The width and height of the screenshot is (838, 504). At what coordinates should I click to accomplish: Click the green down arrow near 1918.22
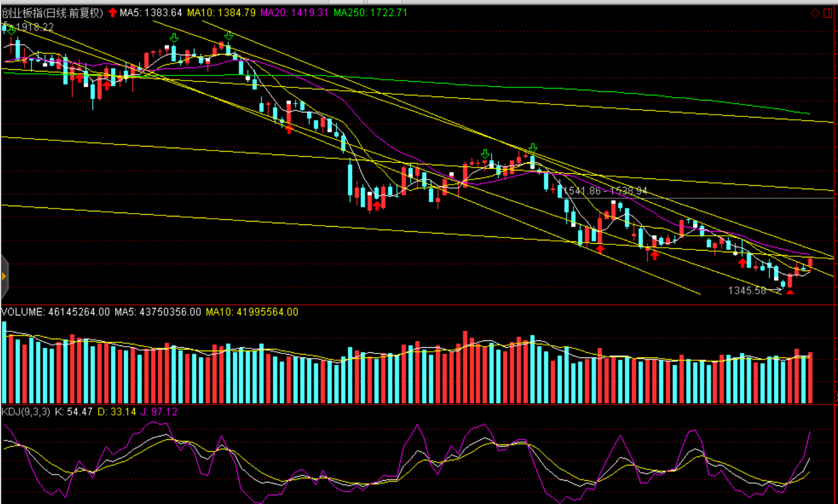click(x=11, y=30)
